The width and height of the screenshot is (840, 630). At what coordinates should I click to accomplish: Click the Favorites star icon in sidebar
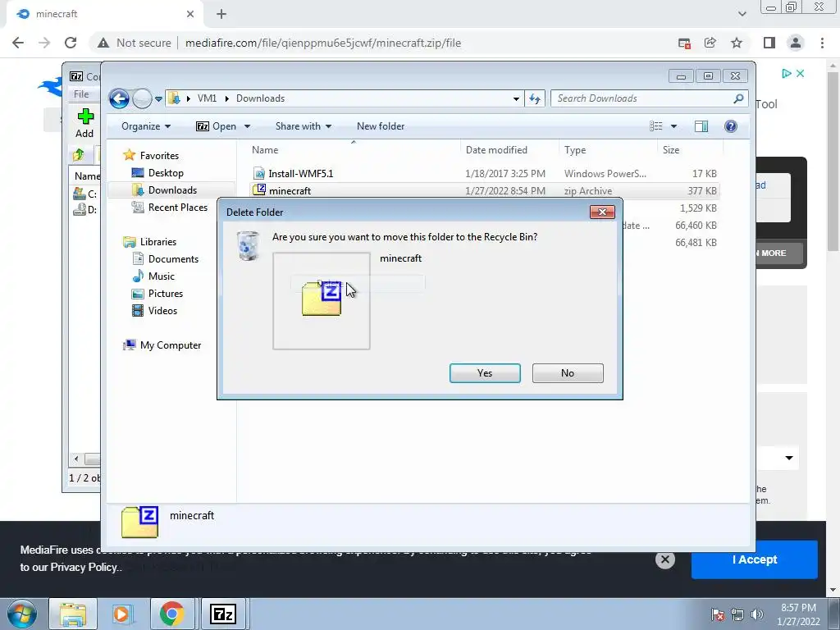(x=129, y=155)
